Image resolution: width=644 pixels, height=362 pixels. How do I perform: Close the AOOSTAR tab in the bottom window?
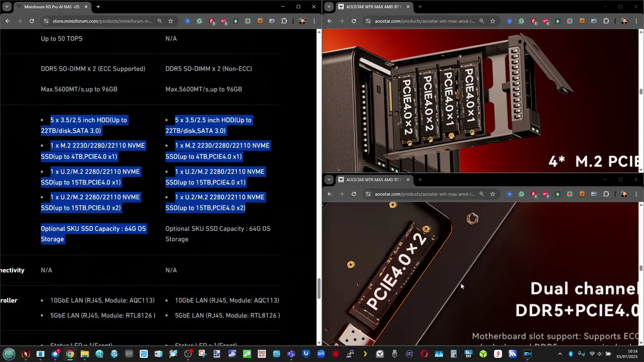tap(408, 180)
